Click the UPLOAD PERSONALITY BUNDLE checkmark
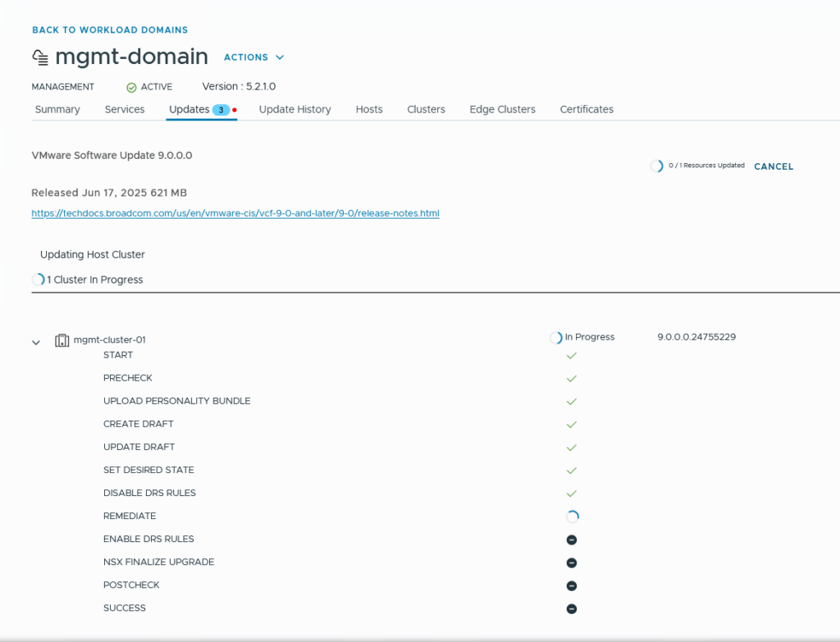840x642 pixels. click(x=572, y=402)
